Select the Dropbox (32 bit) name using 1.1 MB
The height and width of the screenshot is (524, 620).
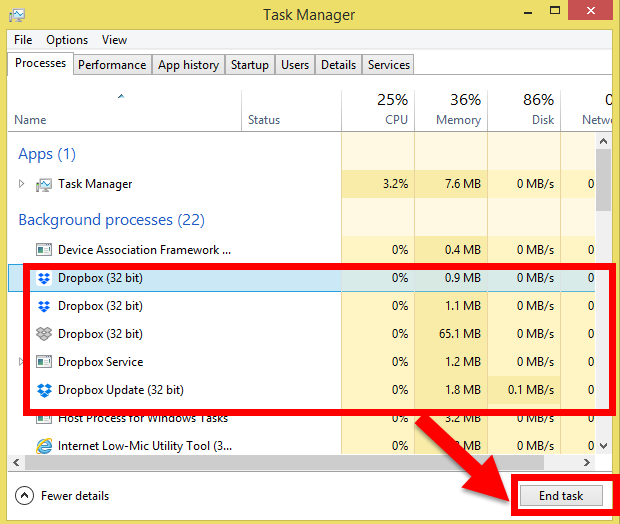[x=100, y=306]
